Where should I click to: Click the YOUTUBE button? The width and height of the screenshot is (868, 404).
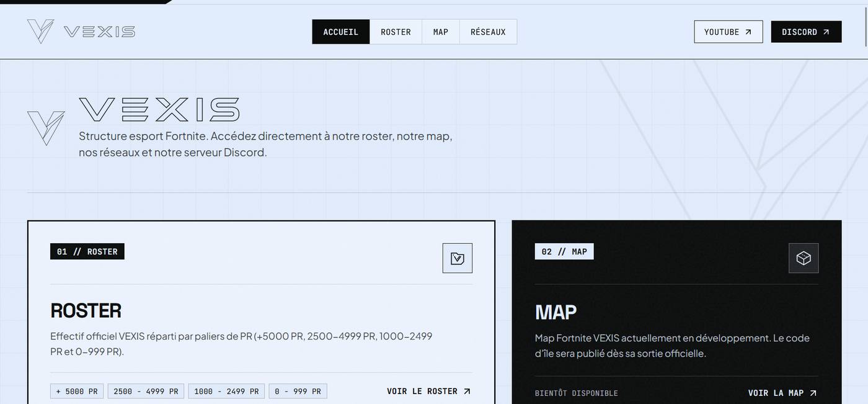[728, 32]
